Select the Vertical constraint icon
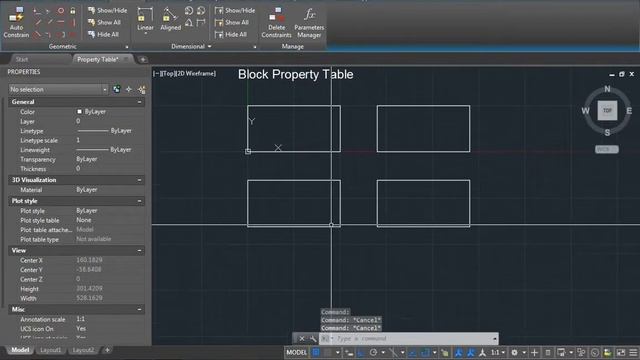The height and width of the screenshot is (360, 640). (73, 22)
